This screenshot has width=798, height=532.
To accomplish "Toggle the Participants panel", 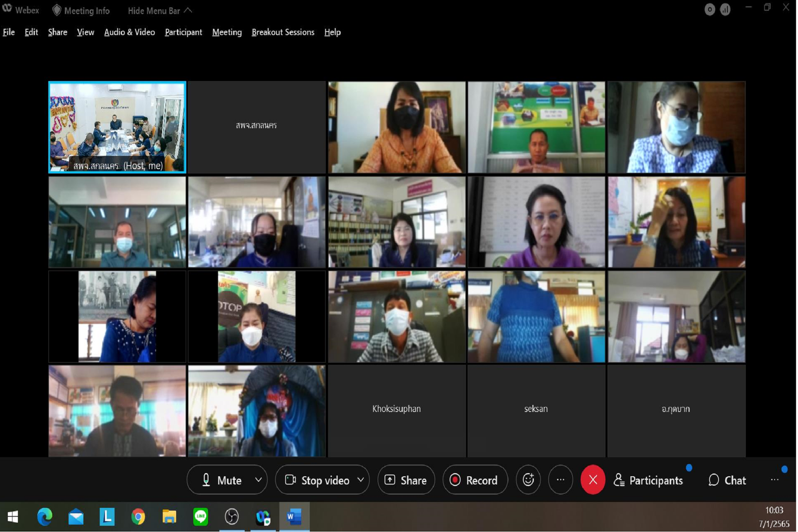I will pos(649,480).
